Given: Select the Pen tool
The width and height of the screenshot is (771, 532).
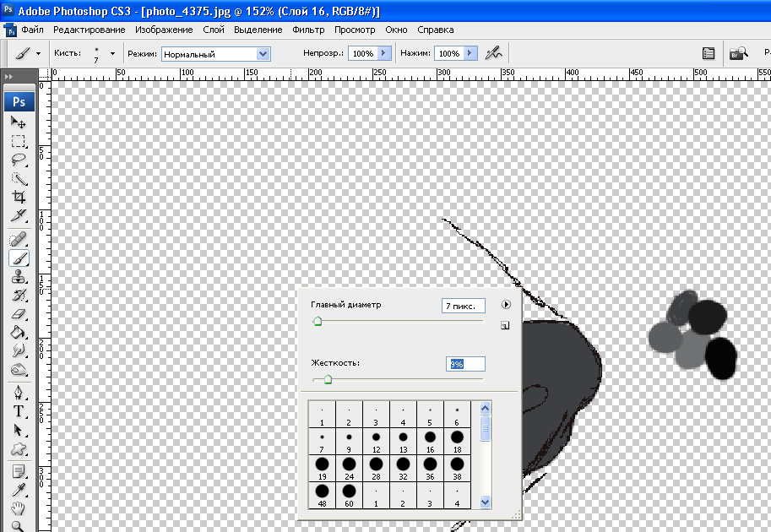Looking at the screenshot, I should [x=19, y=393].
